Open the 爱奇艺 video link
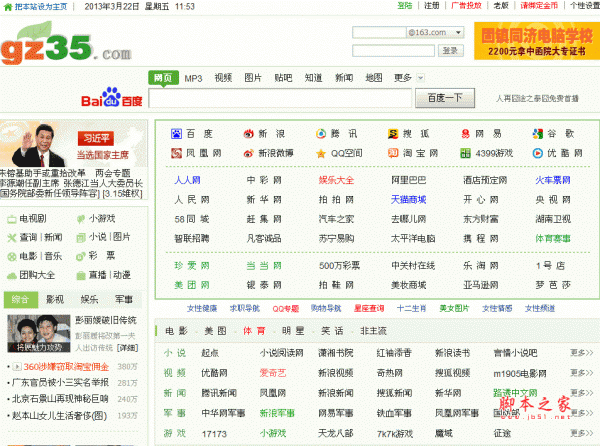 (273, 373)
